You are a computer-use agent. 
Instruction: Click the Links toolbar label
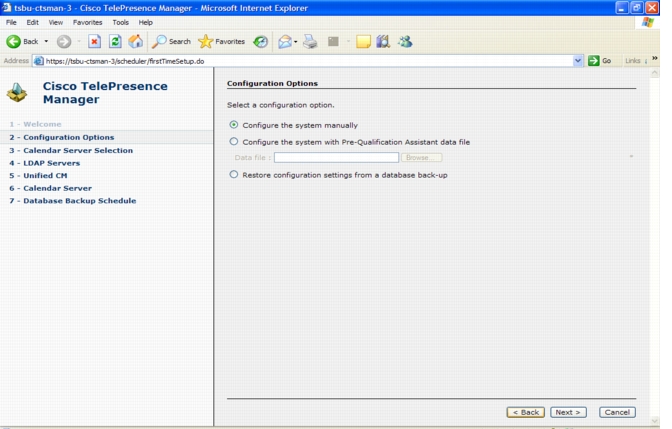[633, 61]
